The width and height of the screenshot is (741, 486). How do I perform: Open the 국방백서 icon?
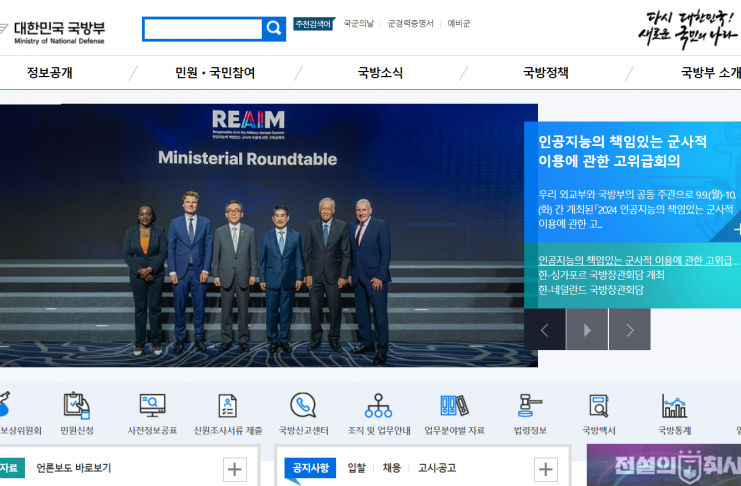tap(598, 406)
